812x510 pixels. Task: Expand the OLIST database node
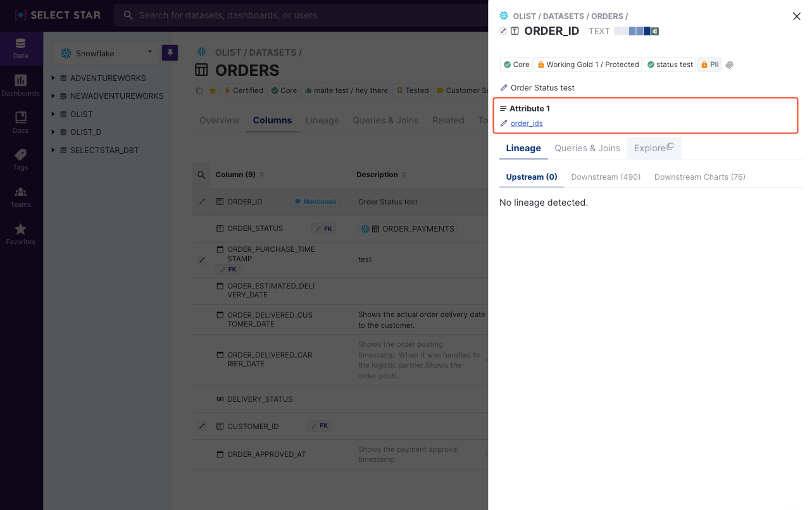[x=54, y=115]
